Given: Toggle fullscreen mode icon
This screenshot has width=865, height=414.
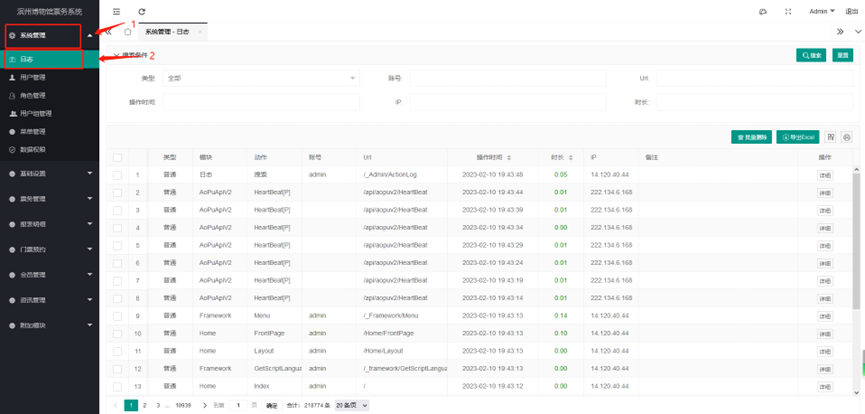Looking at the screenshot, I should pyautogui.click(x=788, y=11).
